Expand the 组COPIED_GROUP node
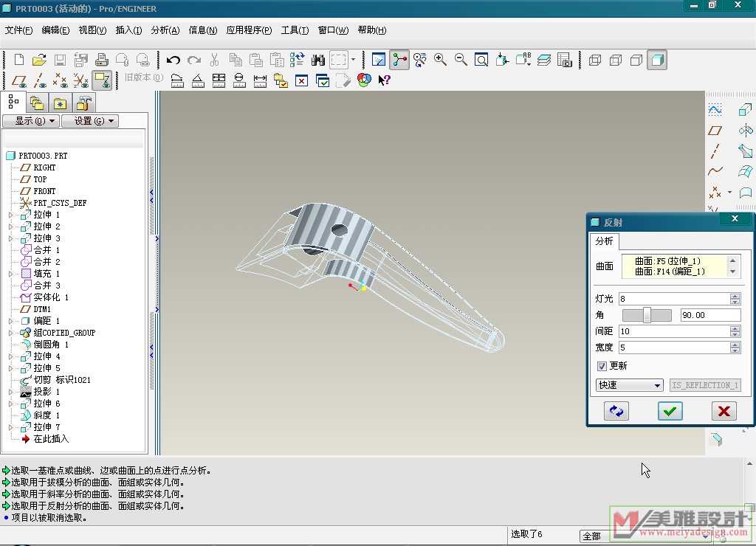Viewport: 756px width, 546px height. [x=10, y=333]
